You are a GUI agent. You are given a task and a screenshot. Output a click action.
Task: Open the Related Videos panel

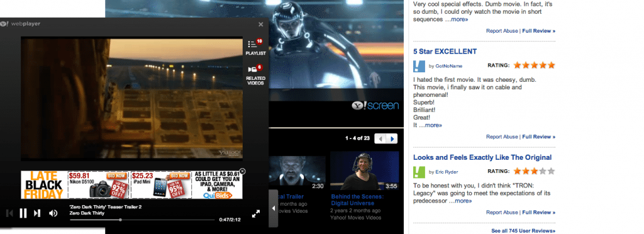pos(255,75)
